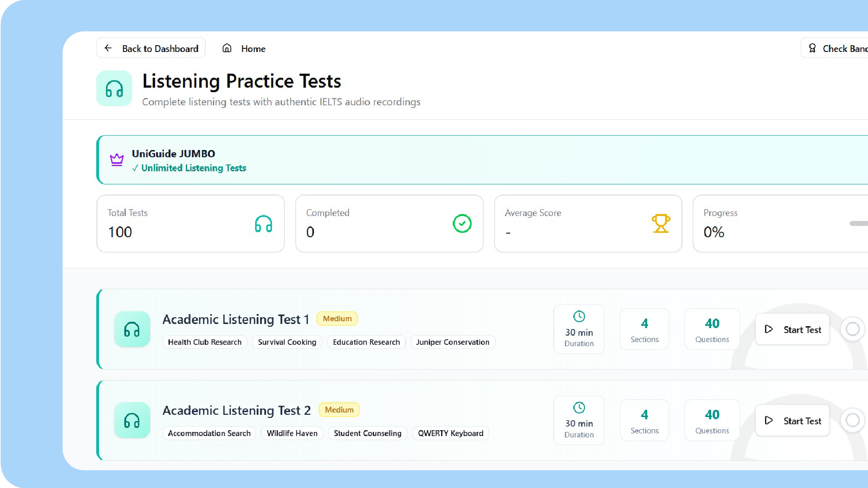Click the Total Tests value 100
This screenshot has width=868, height=488.
pyautogui.click(x=120, y=232)
